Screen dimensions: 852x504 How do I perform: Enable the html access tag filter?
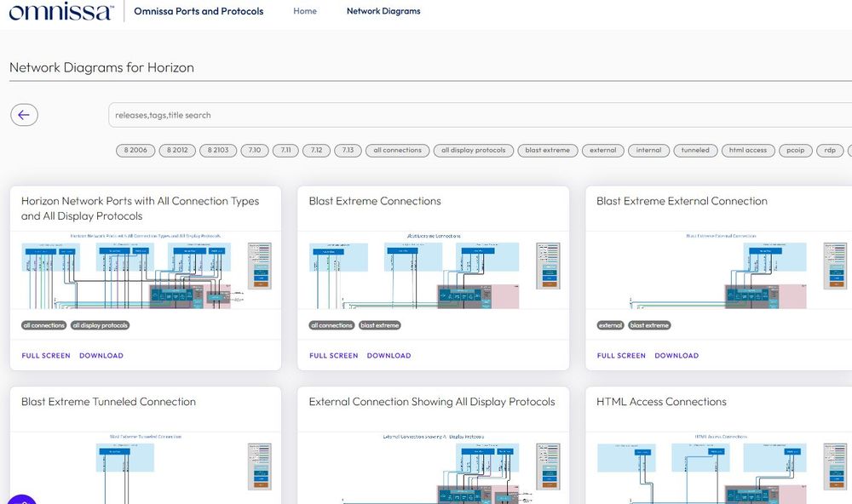(748, 151)
